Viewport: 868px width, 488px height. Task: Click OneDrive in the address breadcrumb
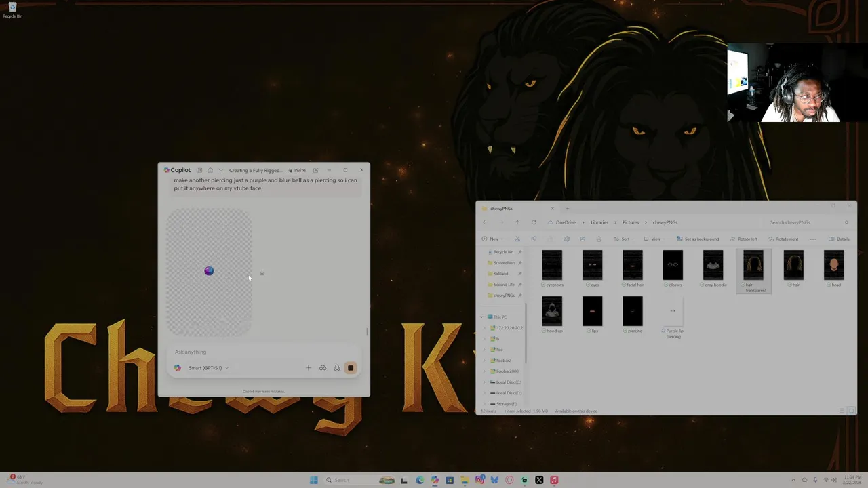pos(566,222)
